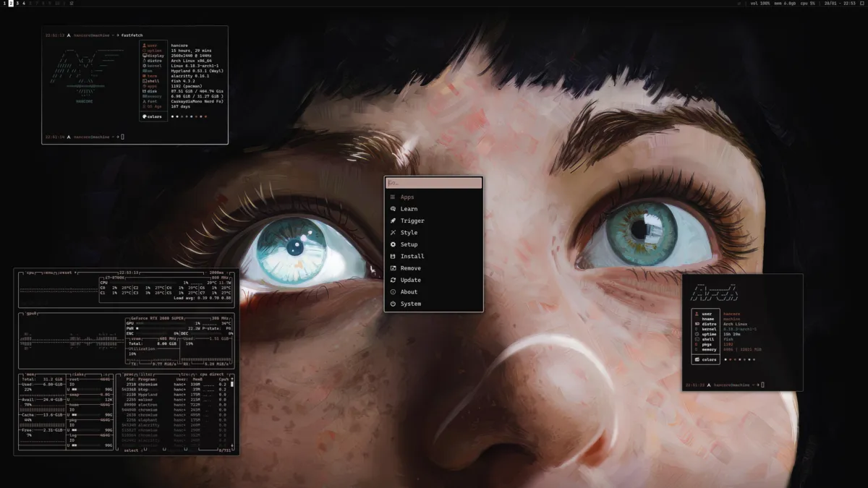Click the mem box label in btop

click(x=30, y=374)
